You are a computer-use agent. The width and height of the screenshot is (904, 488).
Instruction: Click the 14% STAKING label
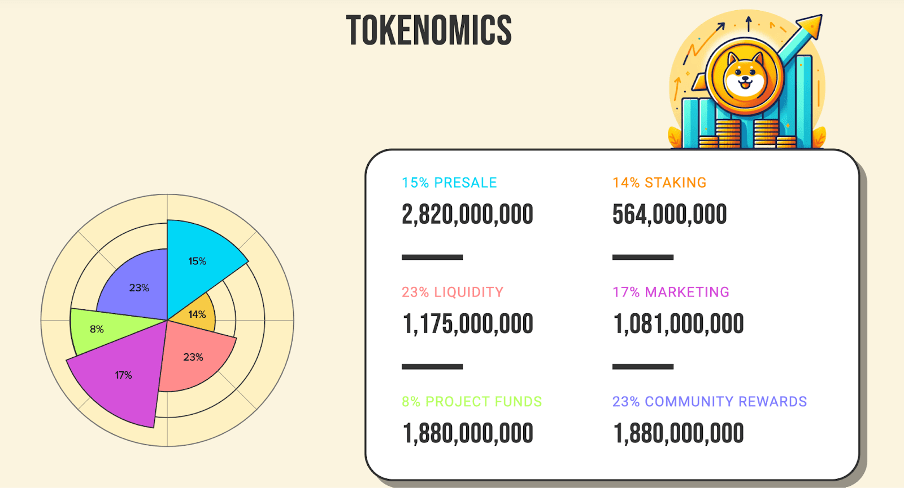tap(659, 182)
